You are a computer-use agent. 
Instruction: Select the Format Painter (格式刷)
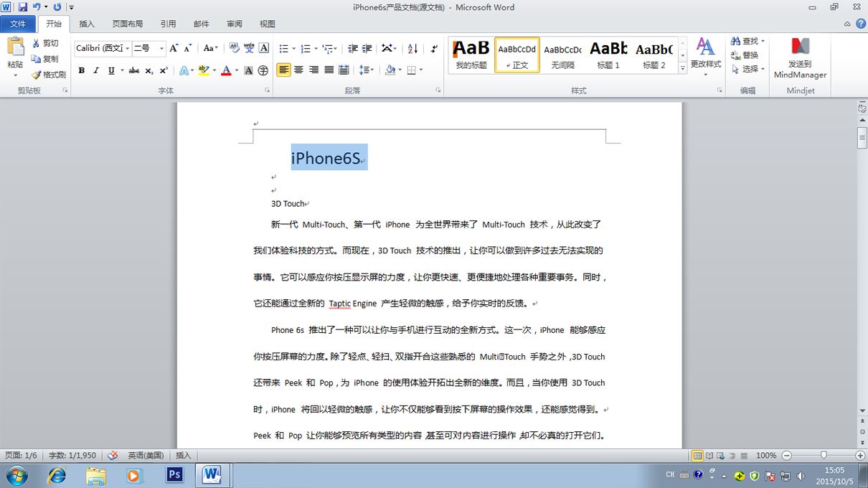click(48, 75)
